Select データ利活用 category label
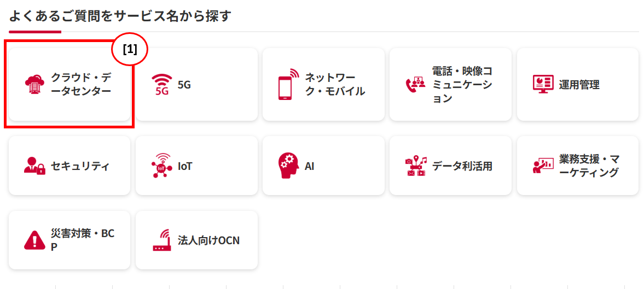The image size is (644, 289). (x=462, y=166)
